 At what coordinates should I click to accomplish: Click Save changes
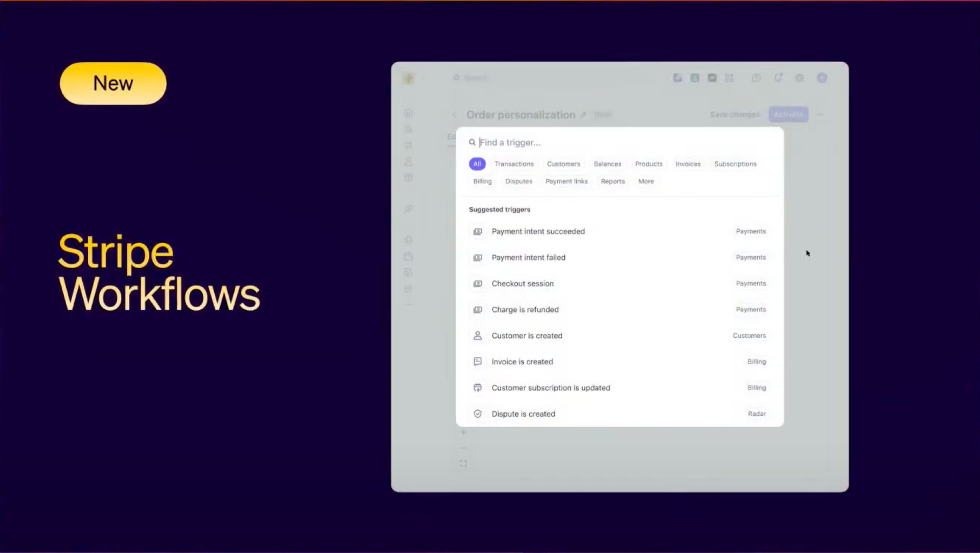click(735, 115)
